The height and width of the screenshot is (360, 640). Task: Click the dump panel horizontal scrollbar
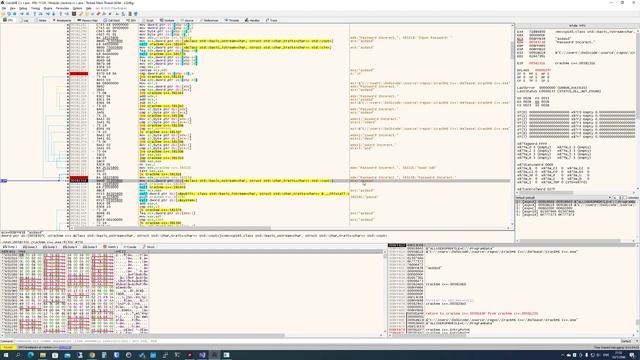point(192,336)
